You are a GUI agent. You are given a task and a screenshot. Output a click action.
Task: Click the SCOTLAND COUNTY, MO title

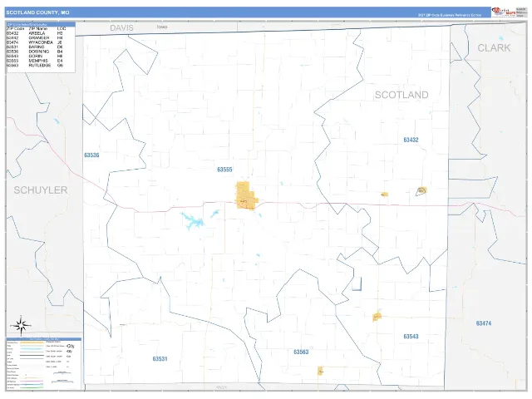37,12
